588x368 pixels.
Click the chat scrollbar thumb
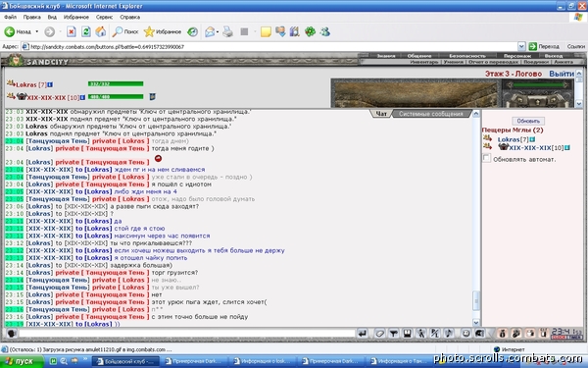(x=476, y=300)
